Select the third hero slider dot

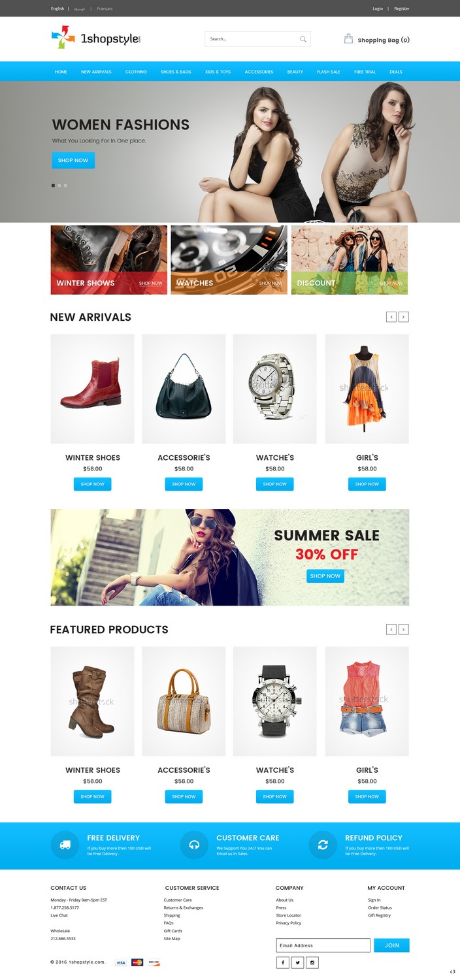point(65,186)
